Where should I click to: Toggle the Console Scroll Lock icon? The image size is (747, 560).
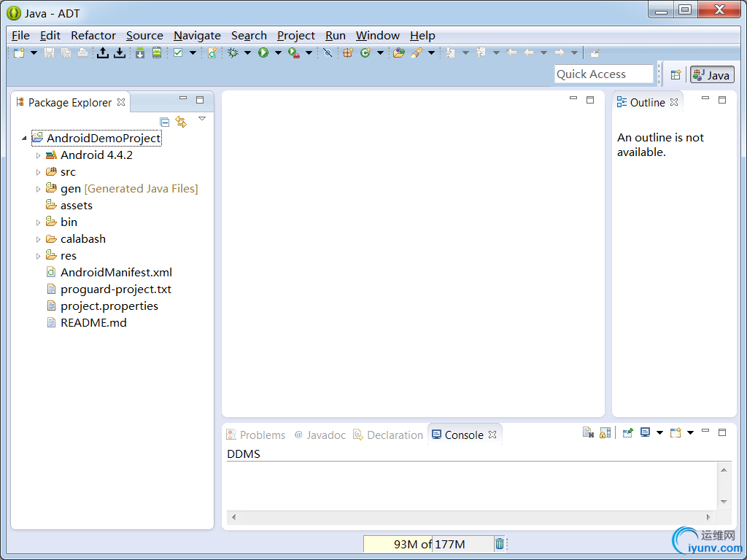(x=605, y=432)
